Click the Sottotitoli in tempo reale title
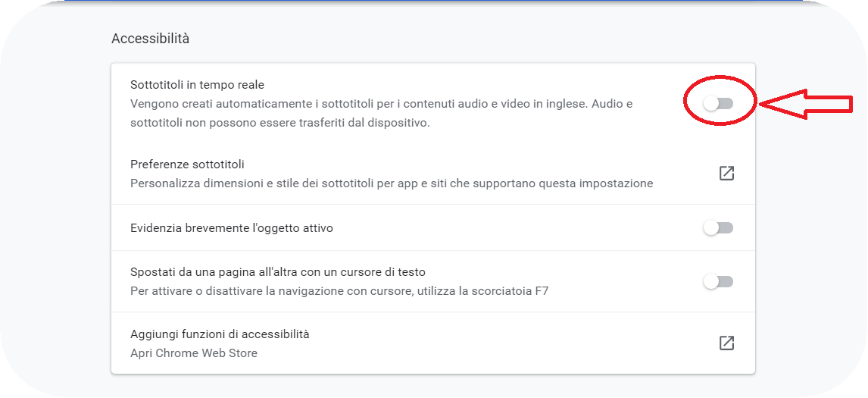 197,85
